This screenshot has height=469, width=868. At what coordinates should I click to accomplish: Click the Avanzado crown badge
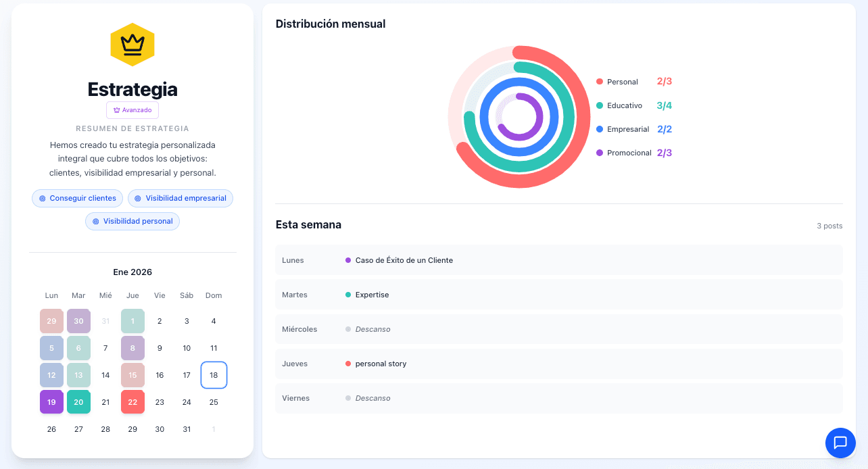[132, 110]
